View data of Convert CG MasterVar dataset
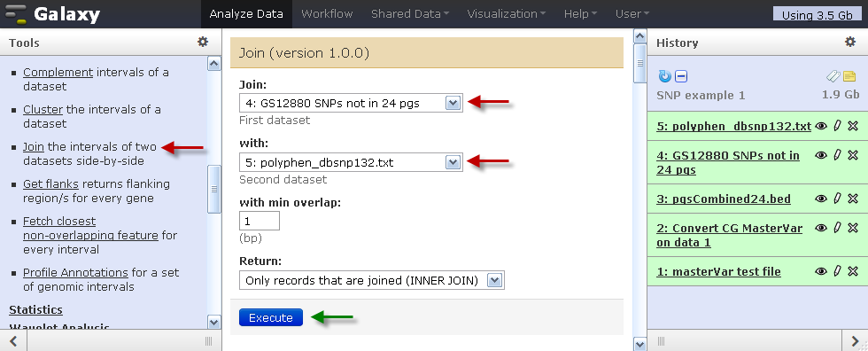 pyautogui.click(x=822, y=228)
